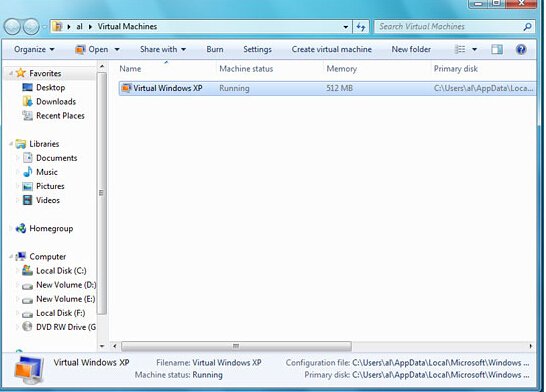The width and height of the screenshot is (546, 392).
Task: Select the Favorites star icon
Action: pyautogui.click(x=21, y=73)
